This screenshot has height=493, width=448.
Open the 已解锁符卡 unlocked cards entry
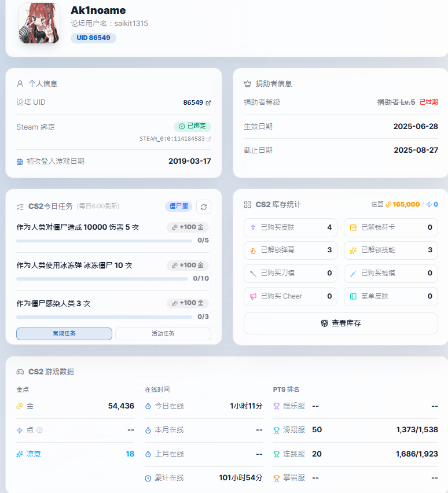point(391,227)
